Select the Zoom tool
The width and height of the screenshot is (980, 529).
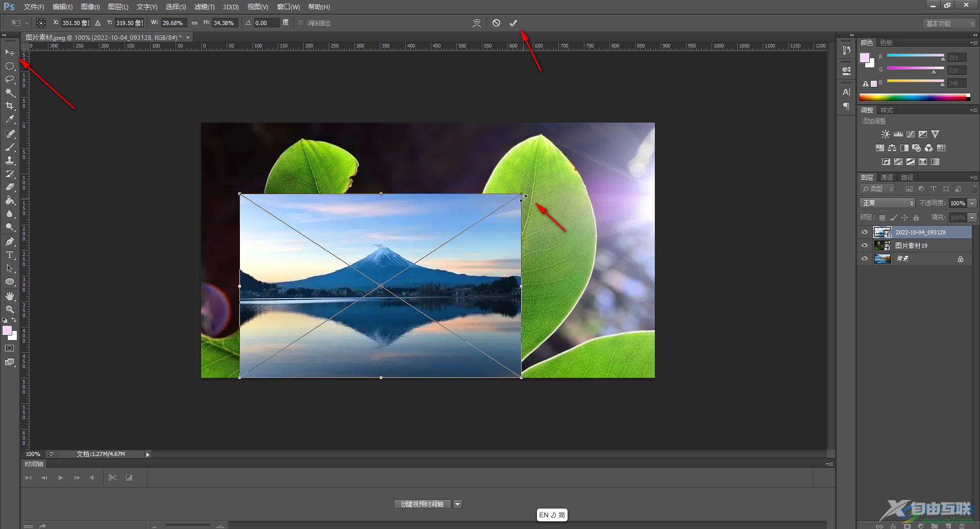tap(10, 309)
